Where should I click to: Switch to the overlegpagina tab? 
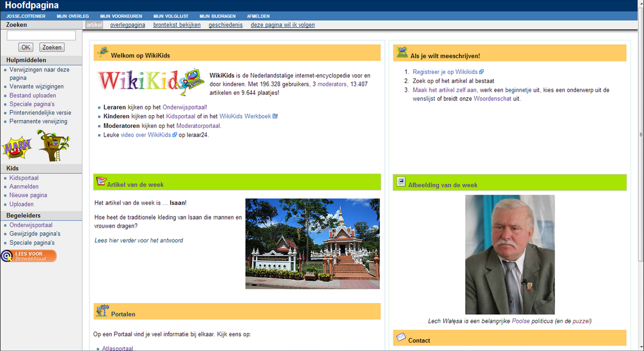128,25
